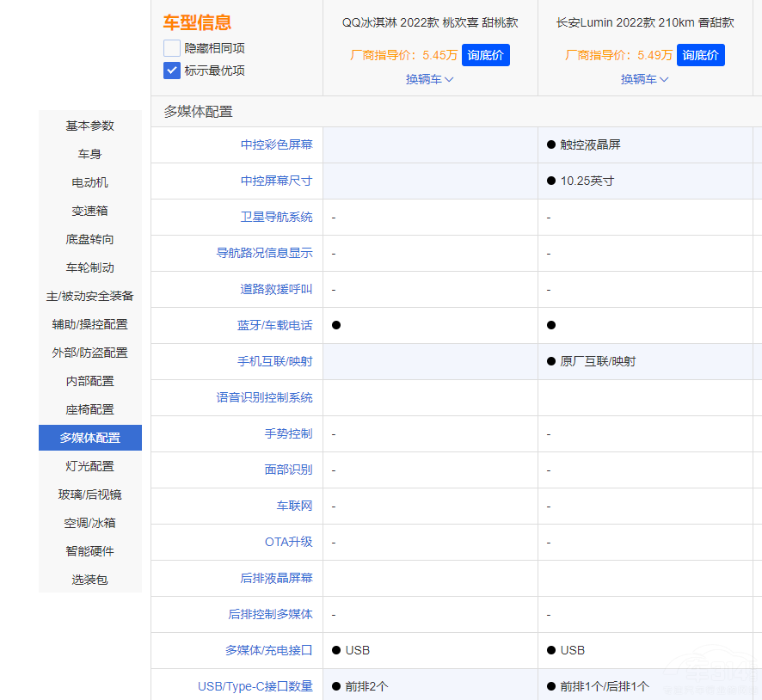Viewport: 762px width, 700px height.
Task: Click the 中控彩色屏幕 parameter link
Action: click(276, 144)
